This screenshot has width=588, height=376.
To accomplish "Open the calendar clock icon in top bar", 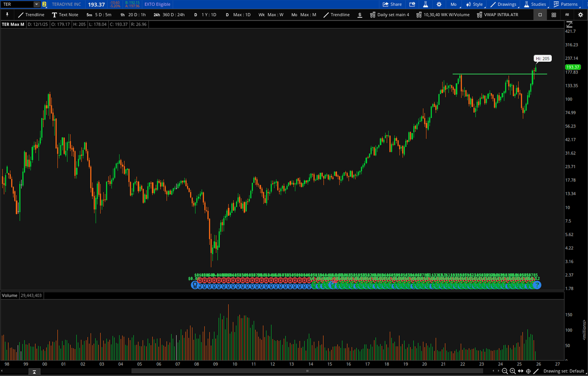I will click(412, 4).
